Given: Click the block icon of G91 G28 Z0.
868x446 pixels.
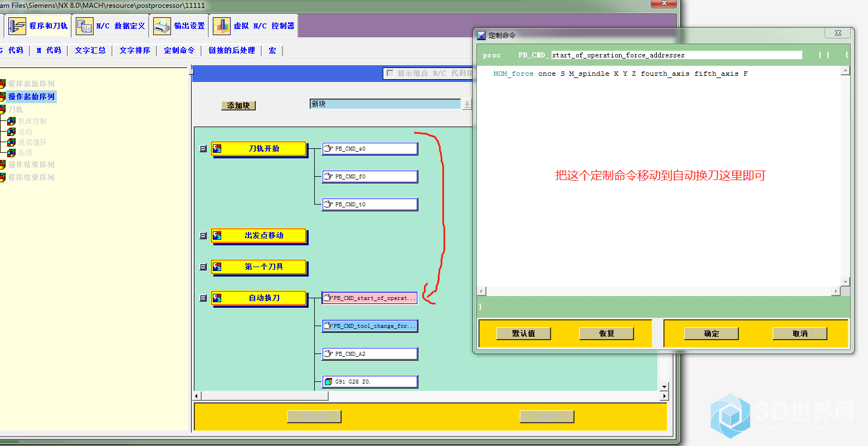Looking at the screenshot, I should 329,382.
